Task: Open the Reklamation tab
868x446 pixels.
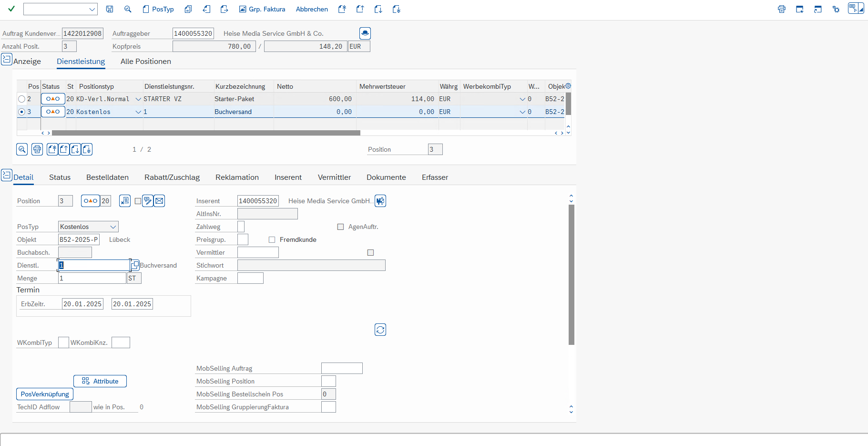Action: [x=237, y=177]
